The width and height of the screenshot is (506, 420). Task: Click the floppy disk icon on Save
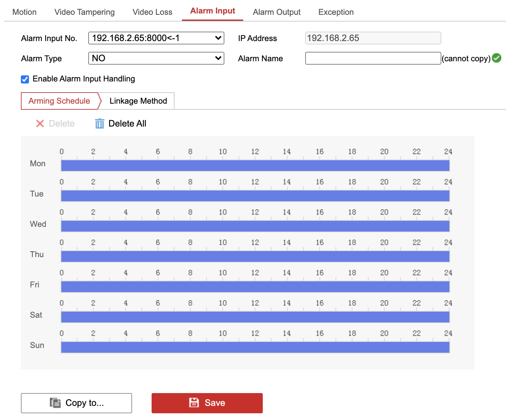[x=194, y=403]
